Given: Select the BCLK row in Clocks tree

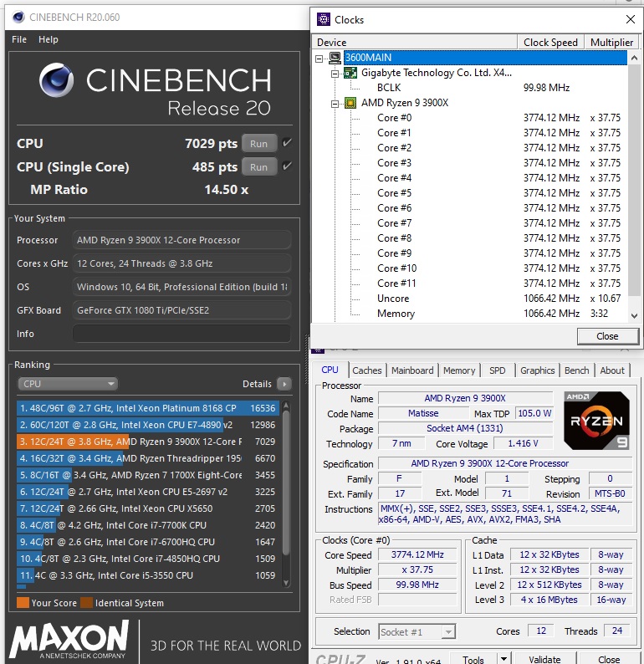Looking at the screenshot, I should pos(487,88).
